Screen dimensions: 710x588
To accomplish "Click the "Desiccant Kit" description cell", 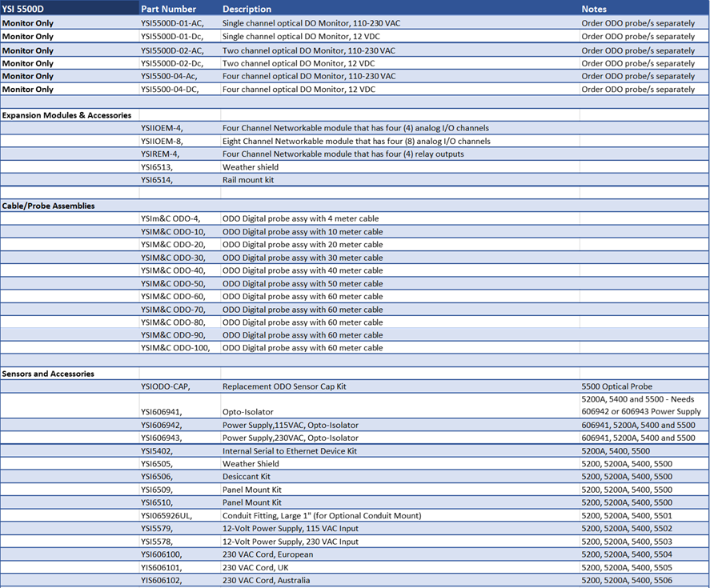I will (247, 476).
